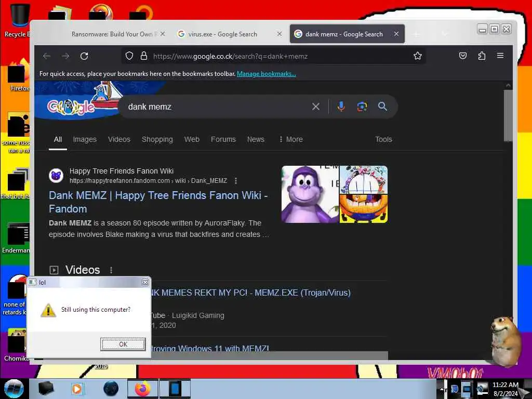532x399 pixels.
Task: Go forward with the browser forward arrow
Action: 65,56
